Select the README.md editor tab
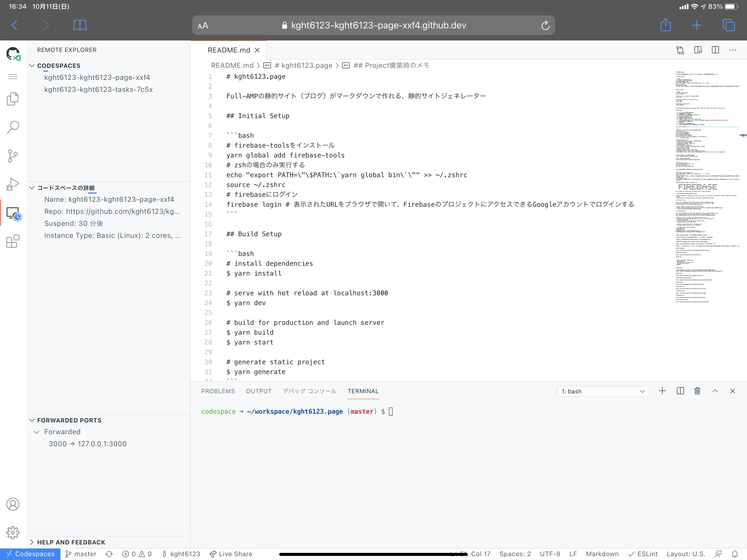 (229, 50)
